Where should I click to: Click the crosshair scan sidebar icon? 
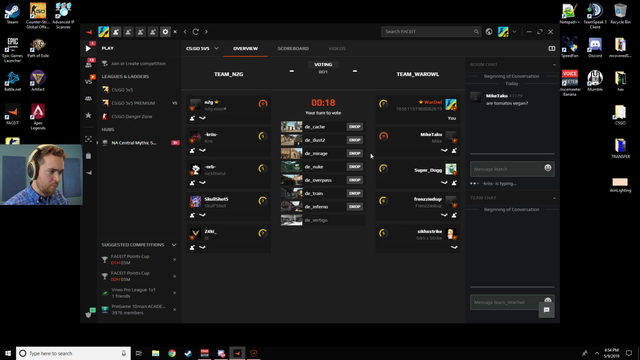click(x=88, y=139)
